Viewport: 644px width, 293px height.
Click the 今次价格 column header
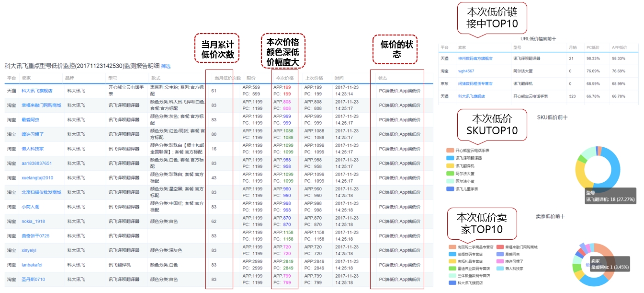click(x=283, y=78)
